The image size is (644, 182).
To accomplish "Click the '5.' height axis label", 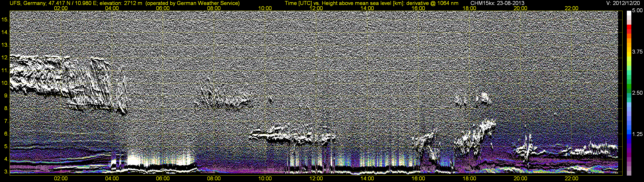I will click(x=6, y=147).
